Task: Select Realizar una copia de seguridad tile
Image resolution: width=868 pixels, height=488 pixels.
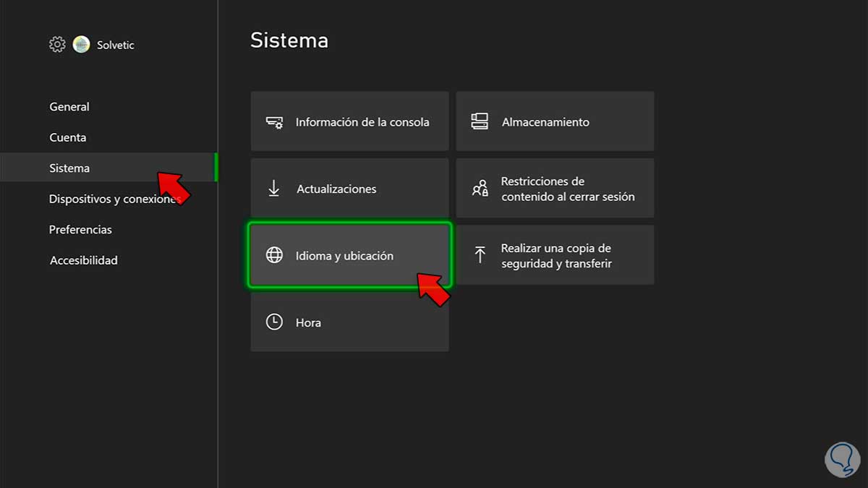Action: (556, 256)
